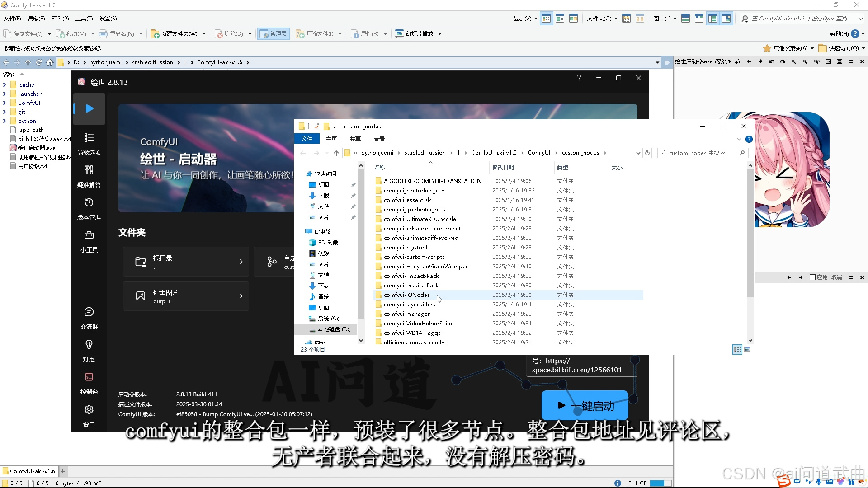Click the custom_nodes search field

click(698, 153)
